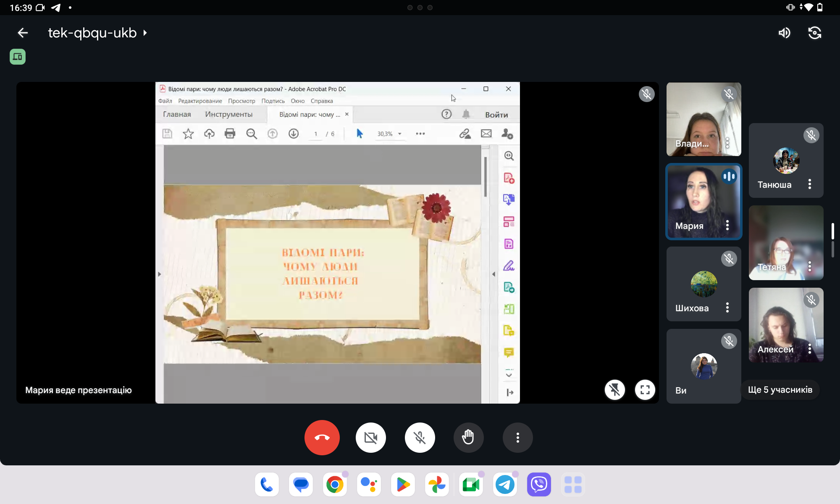This screenshot has height=504, width=840.
Task: Go back with the arrow icon
Action: pyautogui.click(x=23, y=33)
